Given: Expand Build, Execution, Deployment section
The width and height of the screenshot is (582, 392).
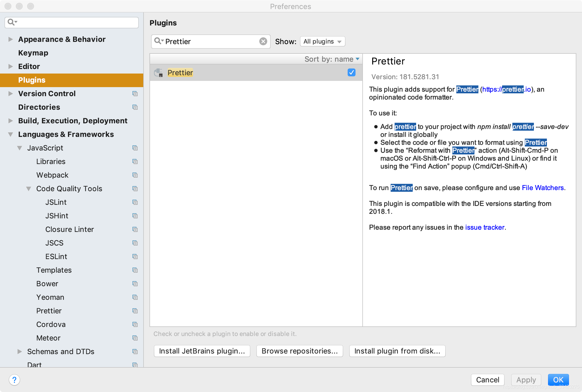Looking at the screenshot, I should 10,121.
